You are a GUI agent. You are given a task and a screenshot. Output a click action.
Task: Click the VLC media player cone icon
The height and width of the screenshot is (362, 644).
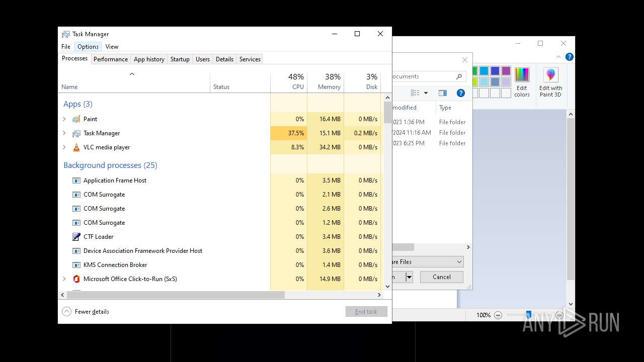tap(76, 147)
